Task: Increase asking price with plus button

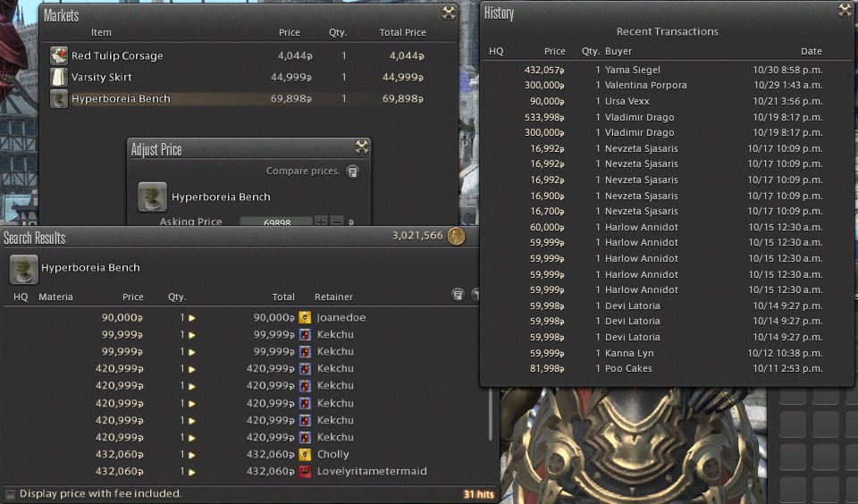Action: point(321,221)
